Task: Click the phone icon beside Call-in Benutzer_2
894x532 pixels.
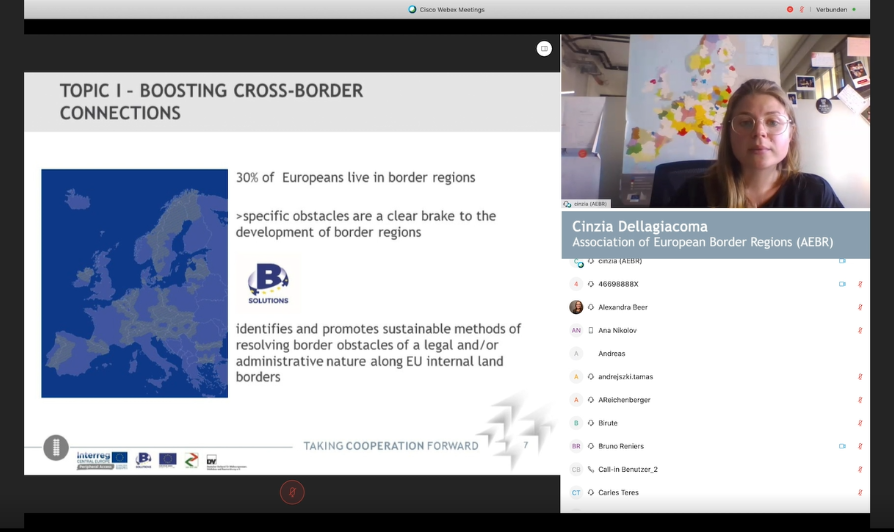Action: (591, 469)
